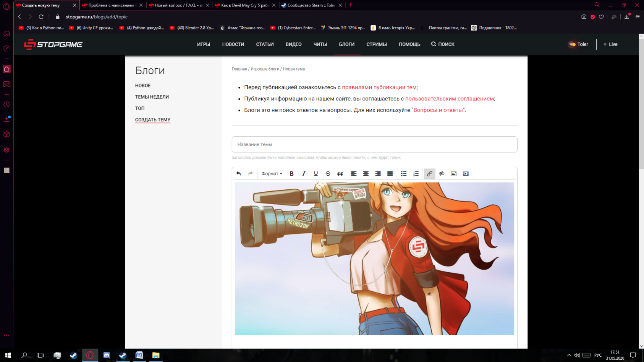Image resolution: width=644 pixels, height=362 pixels.
Task: Align text left
Action: tap(354, 174)
